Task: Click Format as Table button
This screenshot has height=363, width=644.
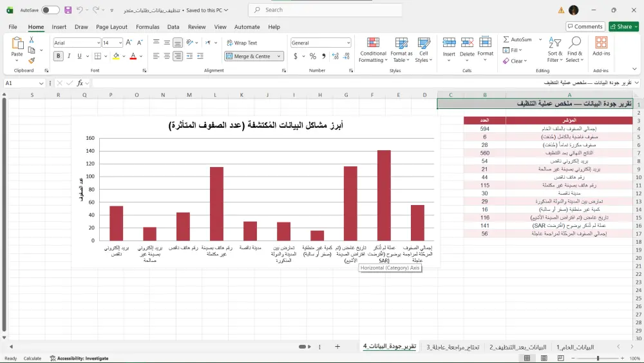Action: (x=401, y=50)
